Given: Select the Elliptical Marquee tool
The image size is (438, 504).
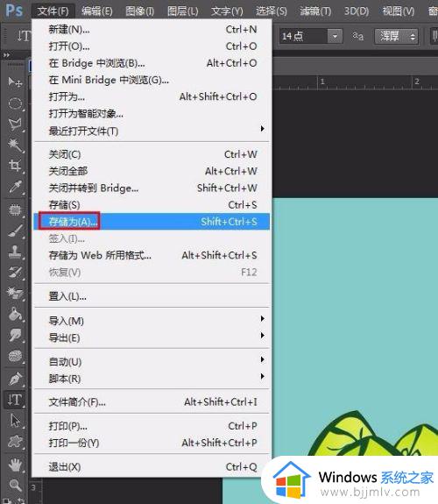Looking at the screenshot, I should [15, 103].
